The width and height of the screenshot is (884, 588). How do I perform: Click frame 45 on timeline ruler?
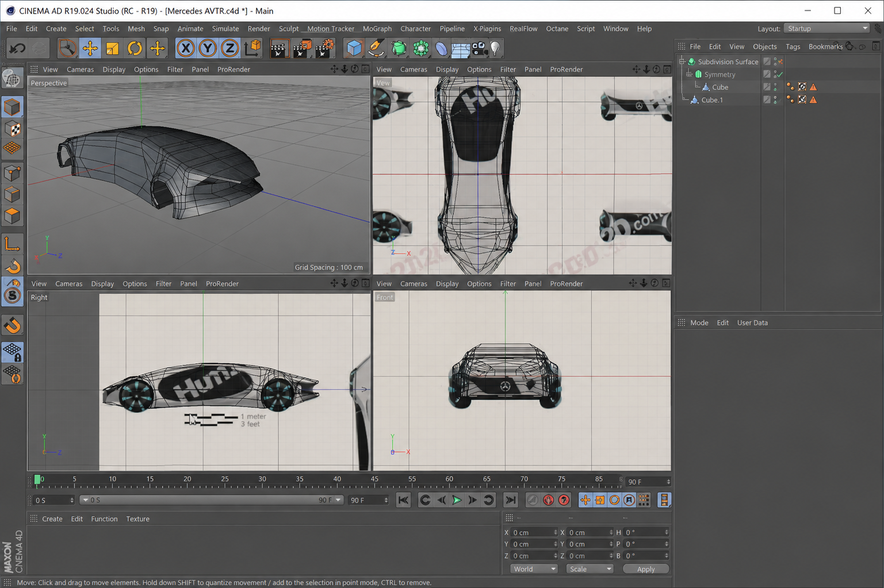374,479
